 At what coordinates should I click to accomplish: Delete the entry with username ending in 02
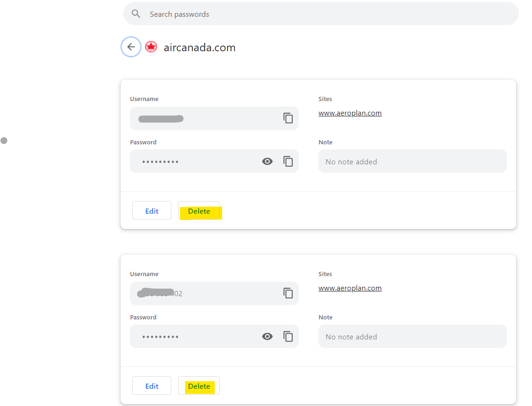tap(199, 386)
